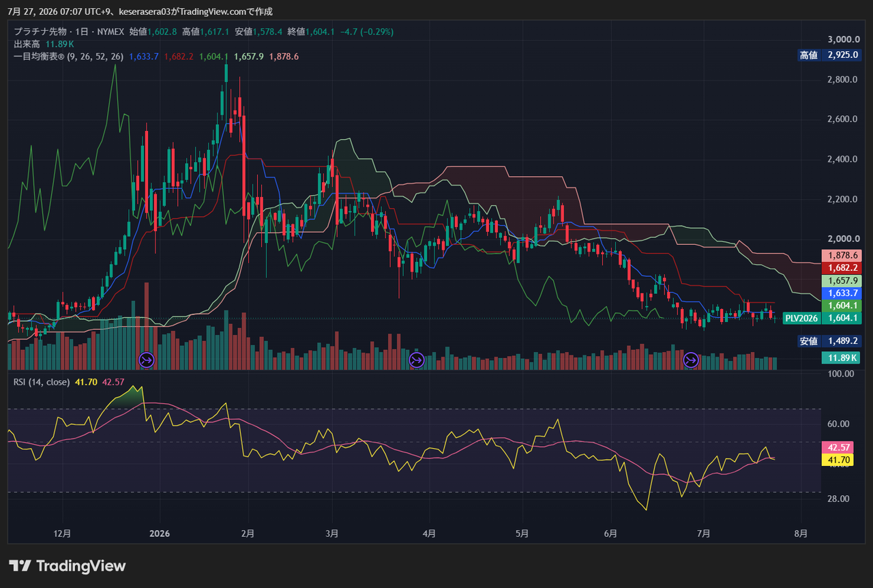Select the RSI (14, close) indicator legend
873x588 pixels.
[42, 382]
